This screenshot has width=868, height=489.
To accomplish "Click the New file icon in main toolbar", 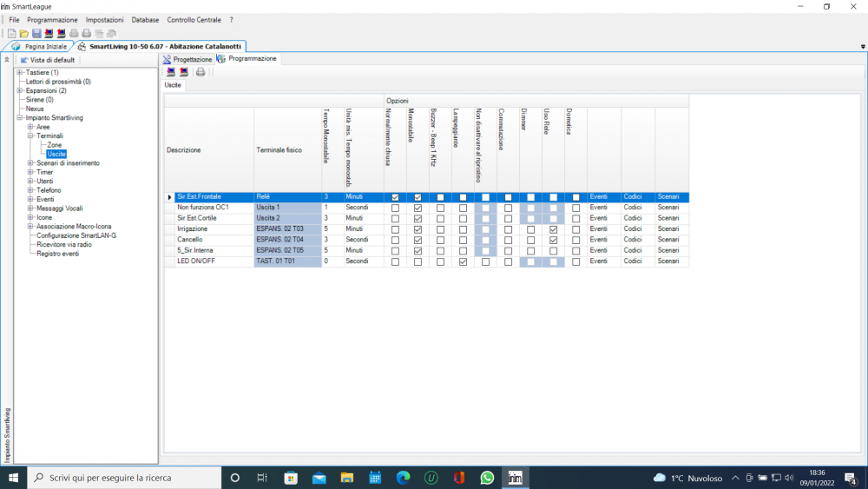I will tap(12, 33).
